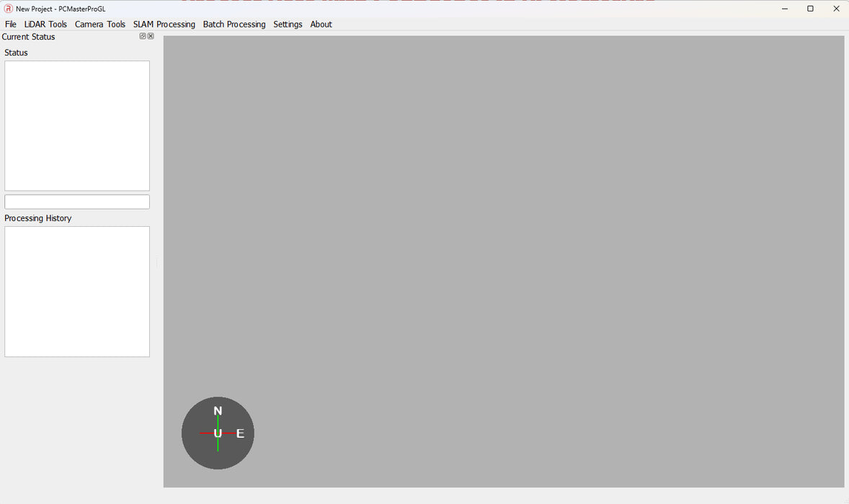Click the Batch Processing menu
The width and height of the screenshot is (849, 504).
pyautogui.click(x=234, y=24)
